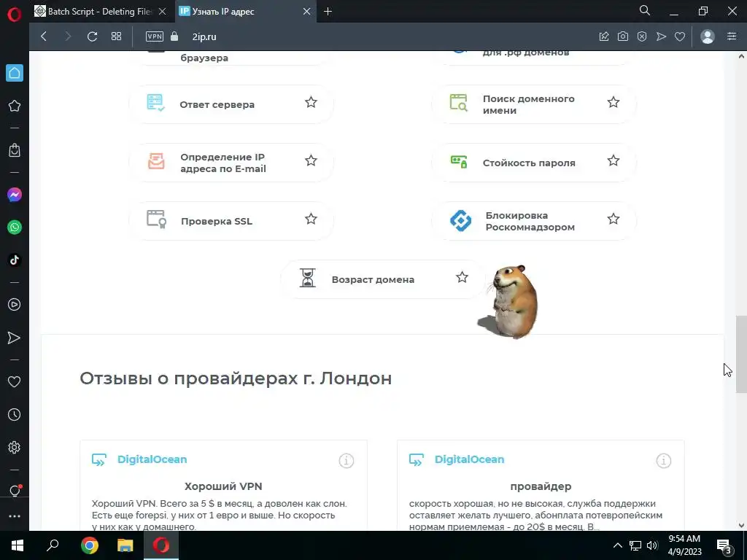Viewport: 747px width, 560px height.
Task: Open the edit/share page icon in toolbar
Action: tap(604, 36)
